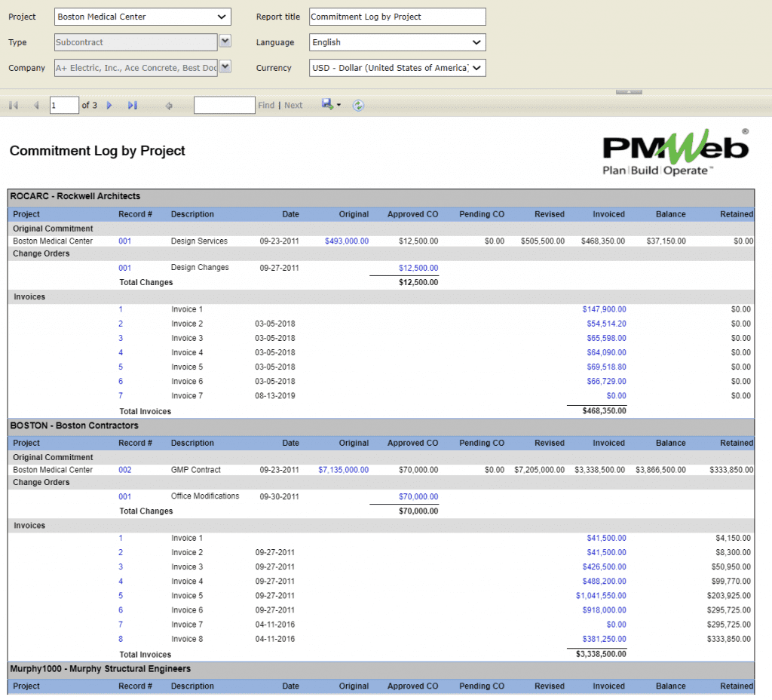Jump to last report page

tap(133, 106)
